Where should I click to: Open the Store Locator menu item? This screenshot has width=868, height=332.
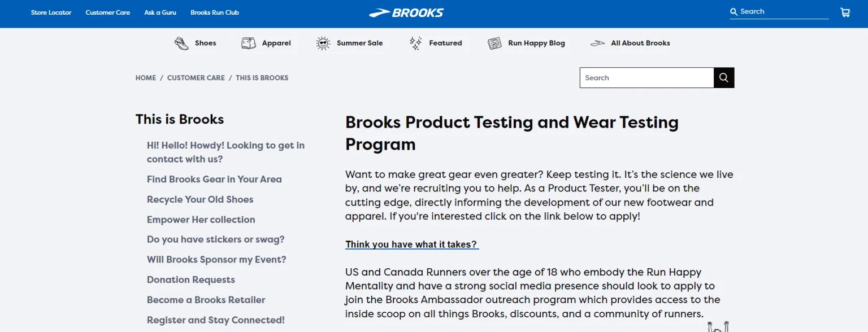(51, 12)
